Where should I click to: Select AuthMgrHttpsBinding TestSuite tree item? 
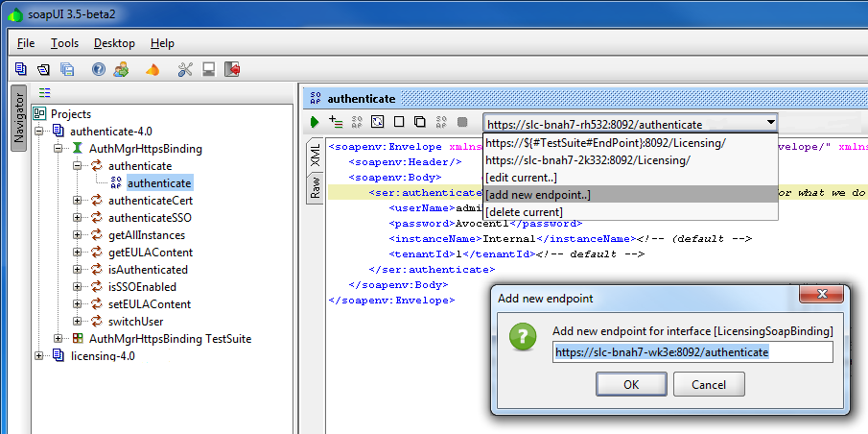[170, 338]
